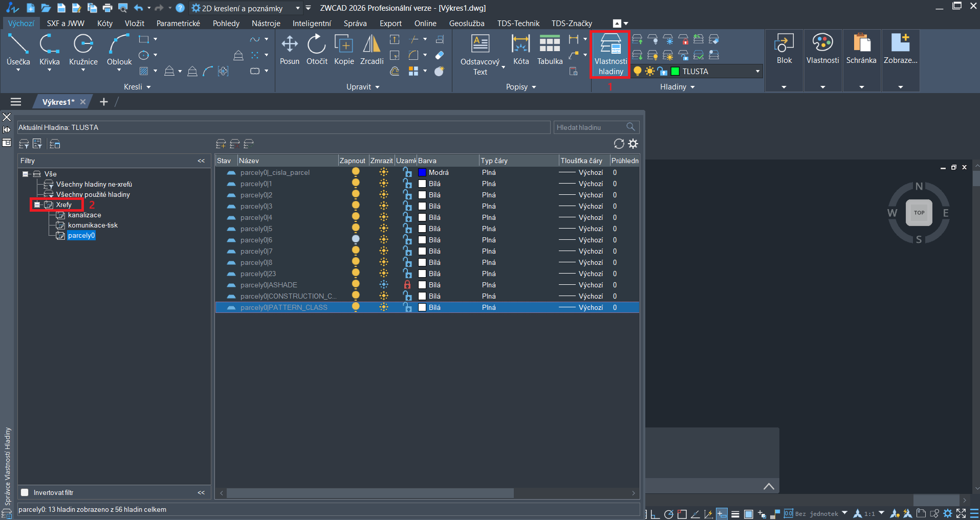Click the blue Modrá color swatch
The image size is (980, 520).
pyautogui.click(x=422, y=173)
